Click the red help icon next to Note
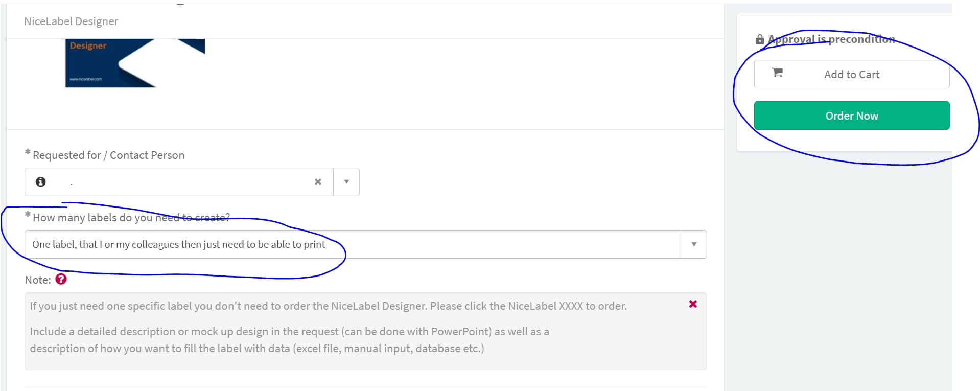Screen dimensions: 980x391 61,279
